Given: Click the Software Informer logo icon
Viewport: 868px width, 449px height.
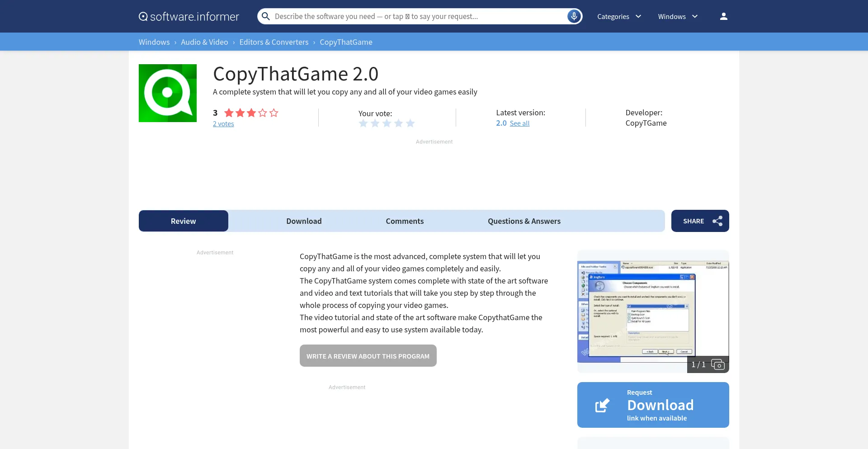Looking at the screenshot, I should click(143, 16).
